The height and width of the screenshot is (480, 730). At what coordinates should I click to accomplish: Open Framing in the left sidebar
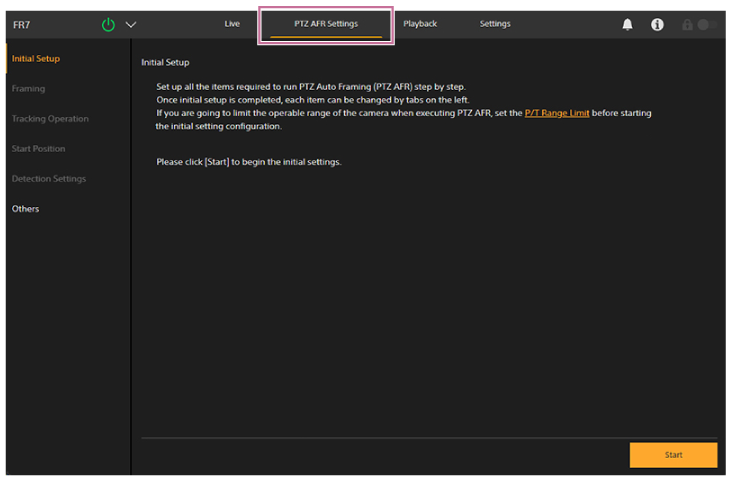[28, 88]
